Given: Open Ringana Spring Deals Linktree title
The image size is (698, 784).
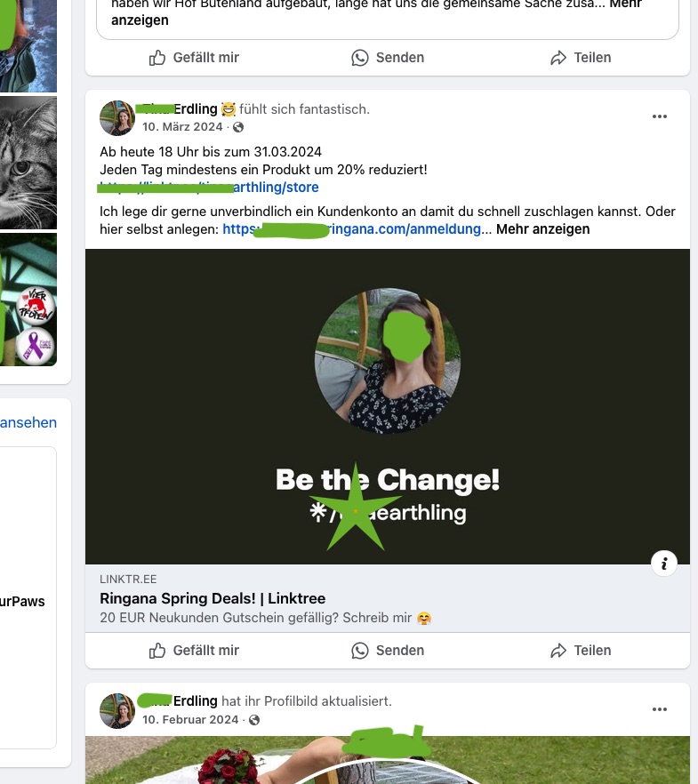Looking at the screenshot, I should coord(213,598).
